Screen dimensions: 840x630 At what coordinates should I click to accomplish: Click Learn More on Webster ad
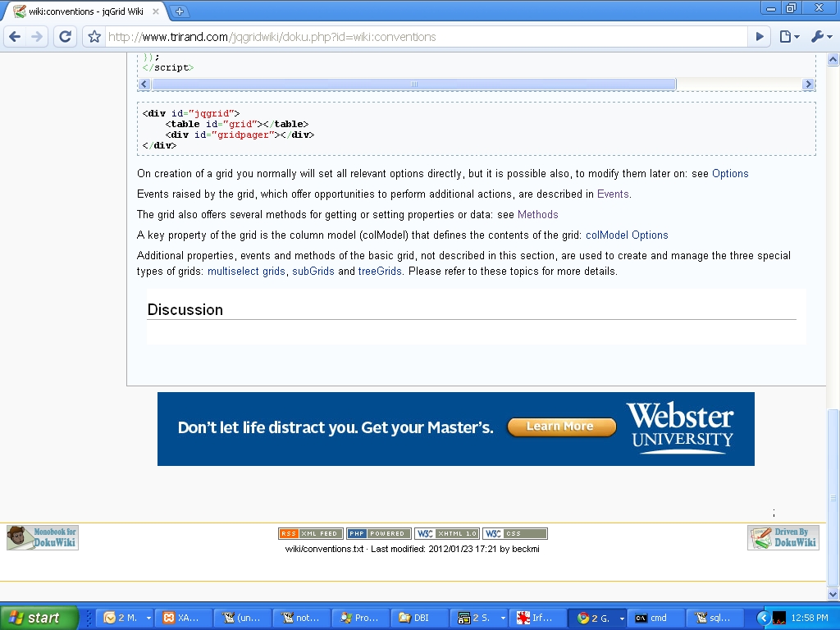[561, 427]
